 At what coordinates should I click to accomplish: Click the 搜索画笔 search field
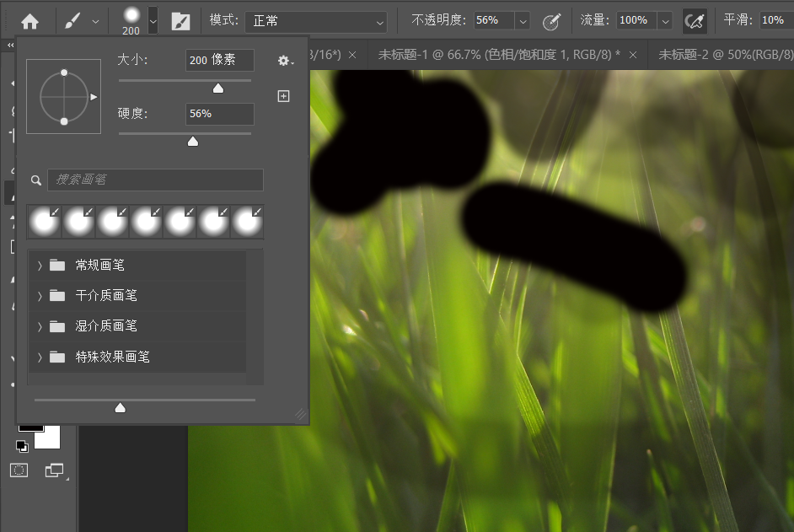pyautogui.click(x=155, y=180)
